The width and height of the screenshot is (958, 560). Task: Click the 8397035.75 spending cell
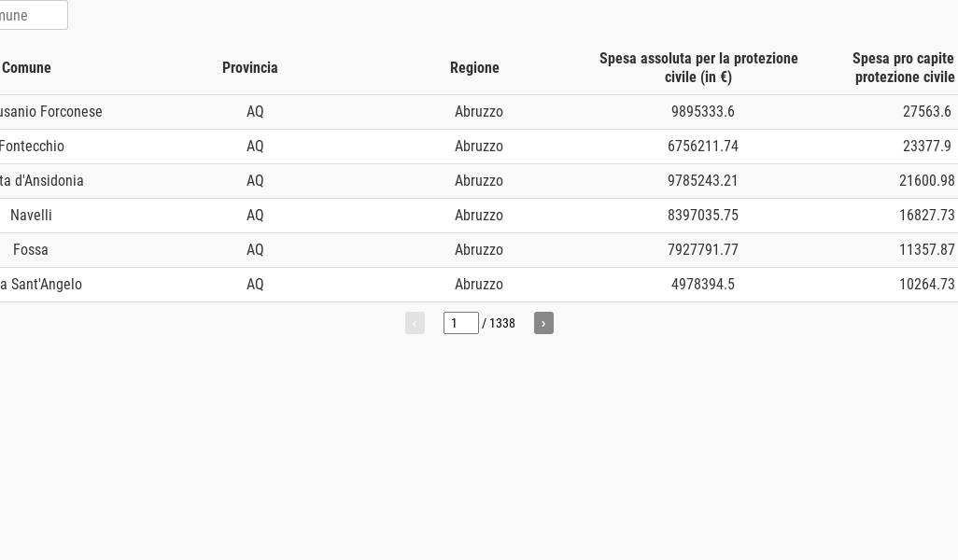(702, 216)
